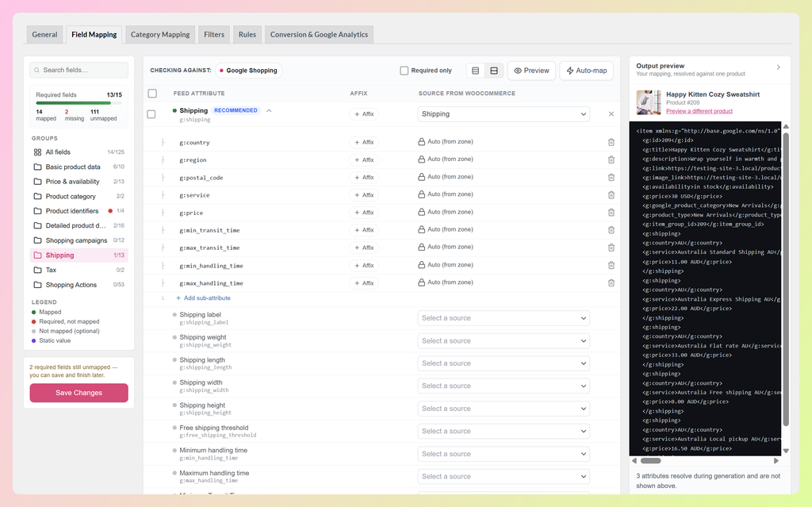This screenshot has width=812, height=507.
Task: Select the Field Mapping tab
Action: tap(94, 35)
